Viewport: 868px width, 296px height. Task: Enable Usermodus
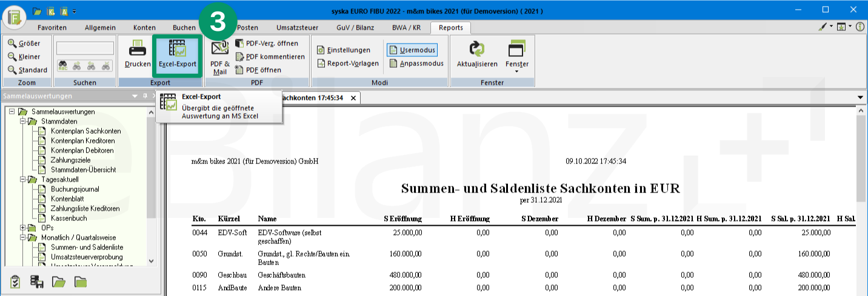[412, 50]
